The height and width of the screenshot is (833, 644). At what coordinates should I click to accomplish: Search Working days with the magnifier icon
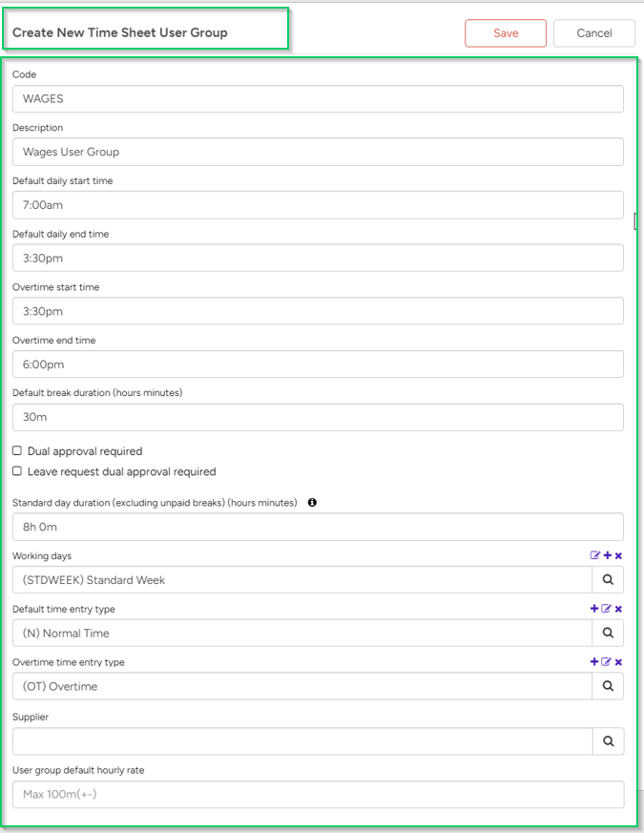[x=608, y=579]
